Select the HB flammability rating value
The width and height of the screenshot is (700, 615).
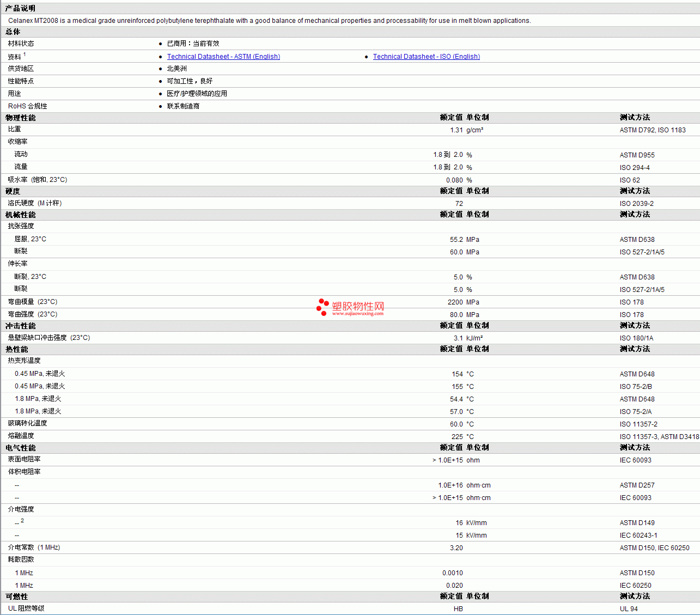[x=458, y=609]
